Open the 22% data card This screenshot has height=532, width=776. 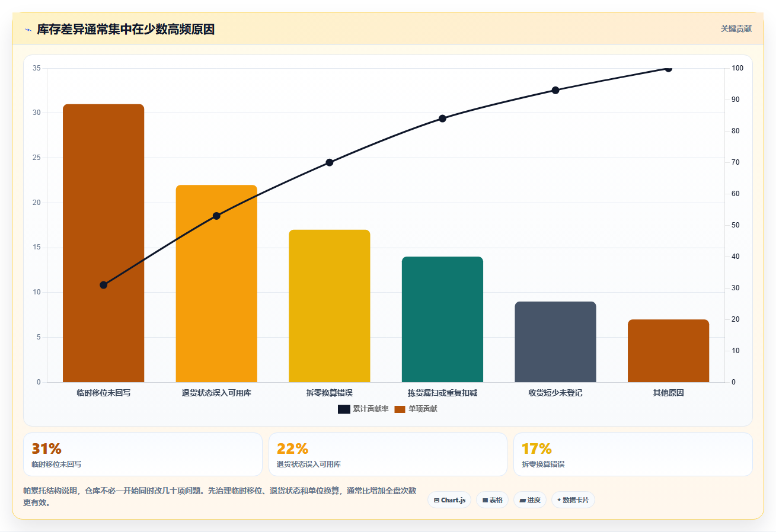(388, 454)
